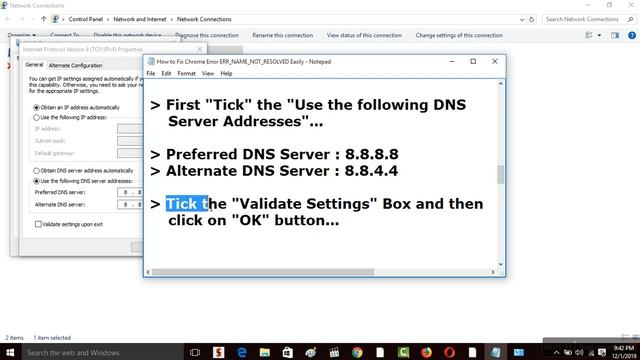Viewport: 640px width, 360px height.
Task: Click the battery tray icon
Action: (x=568, y=353)
